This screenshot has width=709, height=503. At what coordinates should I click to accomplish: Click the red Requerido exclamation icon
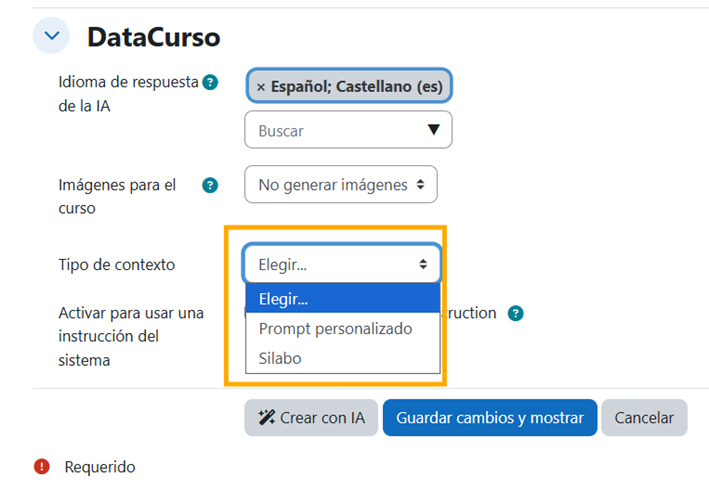pos(42,466)
